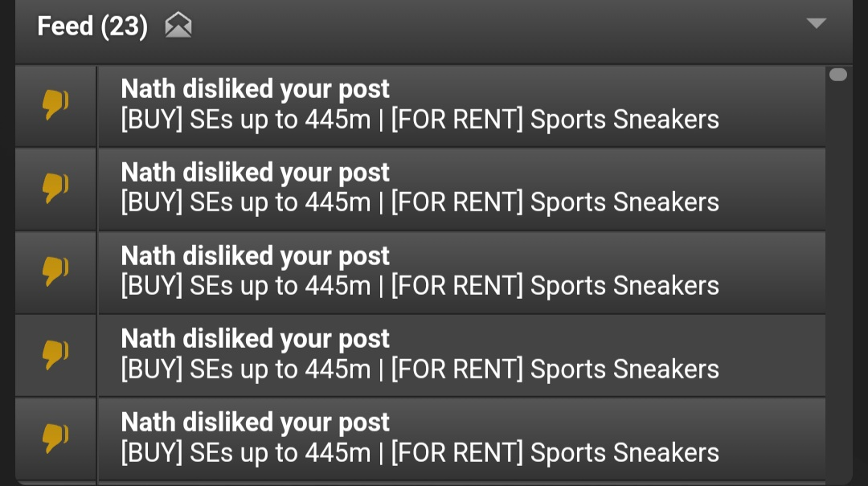Screen dimensions: 868x486
Task: Click the thumbs-down icon in the third notification
Action: (55, 272)
